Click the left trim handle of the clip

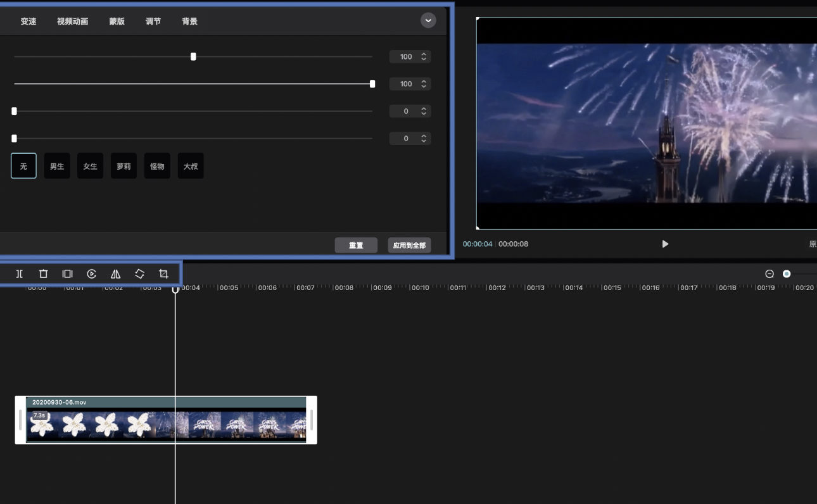click(20, 420)
